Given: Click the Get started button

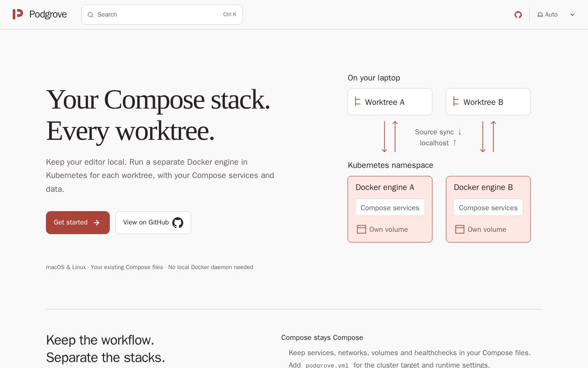Looking at the screenshot, I should click(78, 223).
